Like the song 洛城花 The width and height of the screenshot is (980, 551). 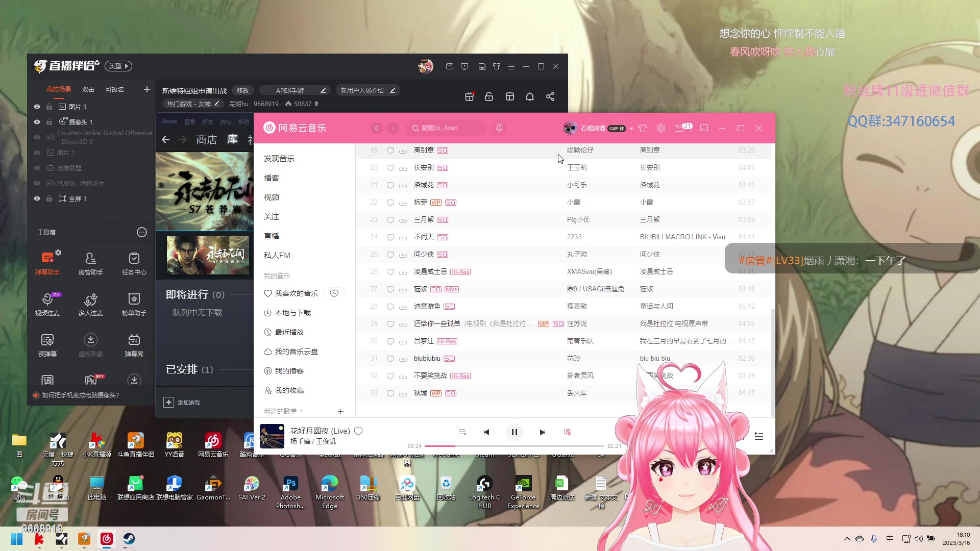click(x=390, y=185)
